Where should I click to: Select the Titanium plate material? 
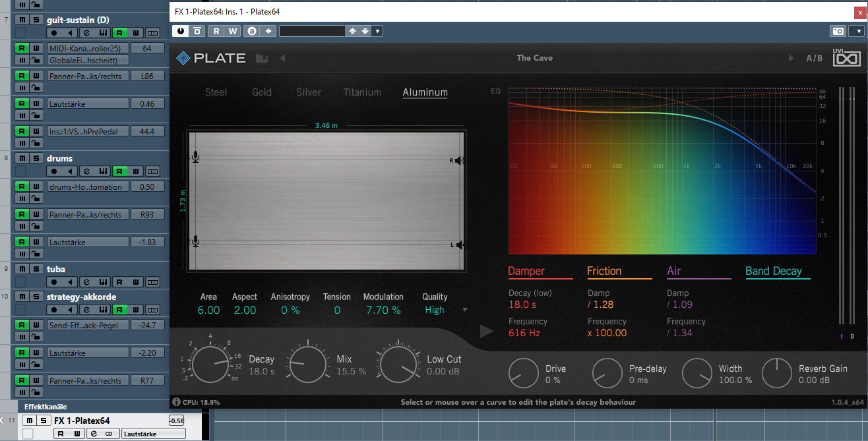[362, 92]
